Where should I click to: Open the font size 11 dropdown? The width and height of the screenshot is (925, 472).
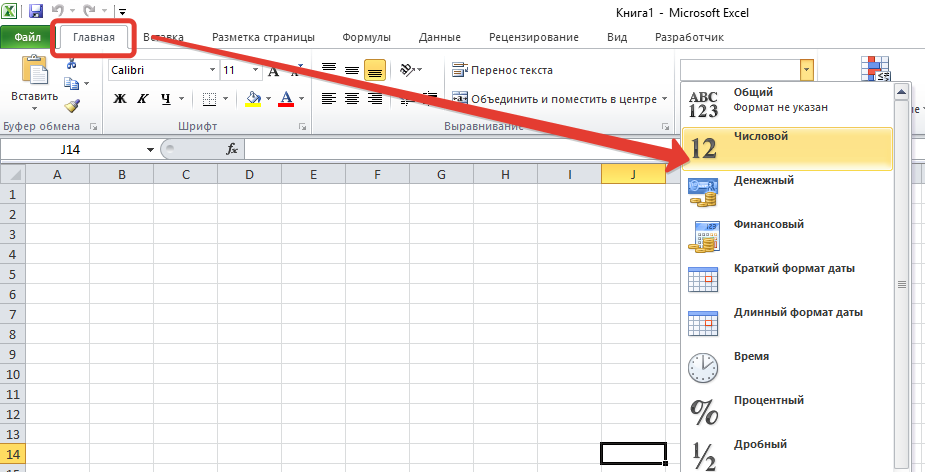255,70
